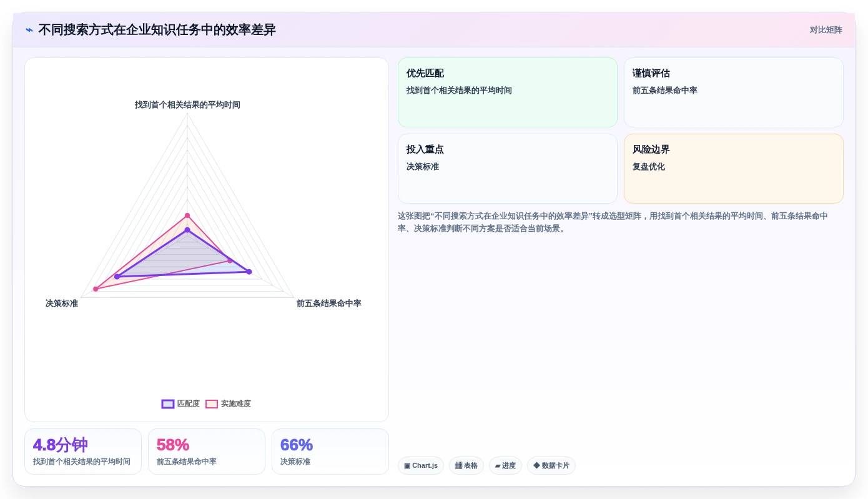Click the page title 不同搜索方式在企业知识任务中的效率差异
The image size is (868, 499).
click(x=157, y=30)
